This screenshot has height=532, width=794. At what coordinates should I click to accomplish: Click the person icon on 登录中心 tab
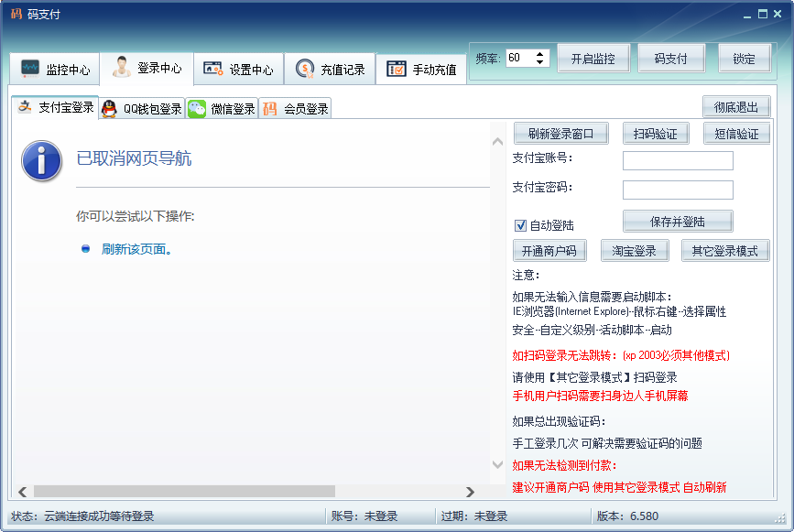click(121, 68)
